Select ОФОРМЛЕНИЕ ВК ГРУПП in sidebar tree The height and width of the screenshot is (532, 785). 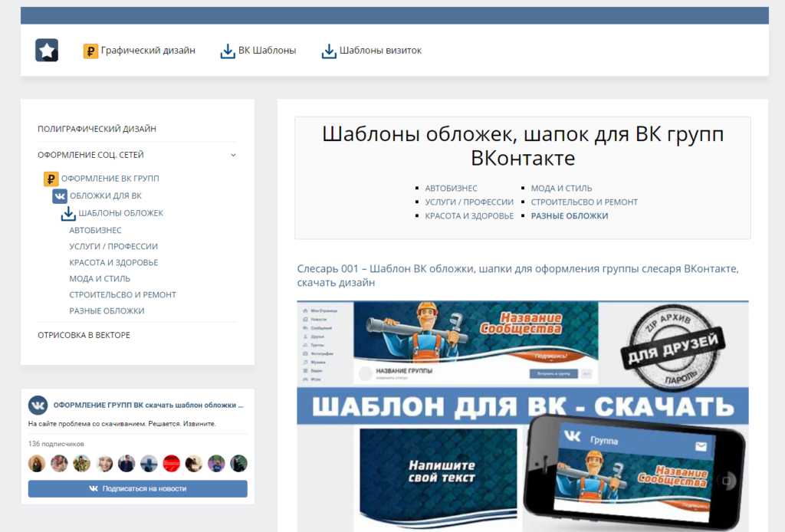coord(110,179)
